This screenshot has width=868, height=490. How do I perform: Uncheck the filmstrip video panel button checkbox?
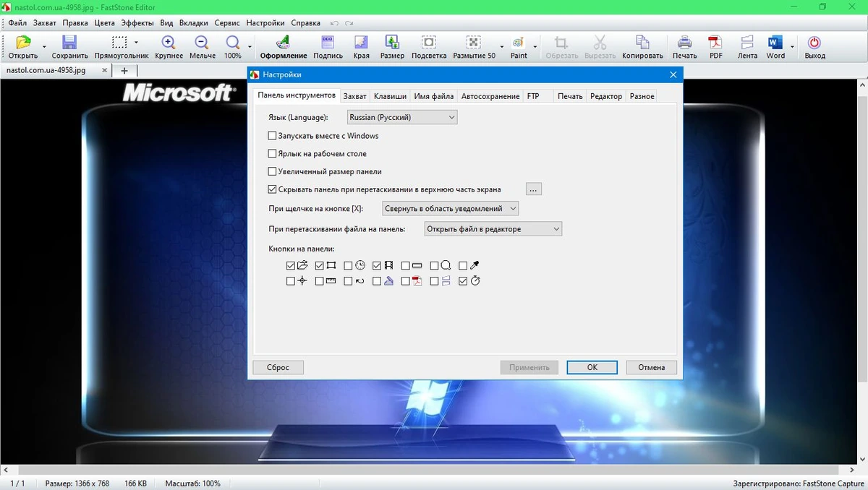click(x=377, y=265)
